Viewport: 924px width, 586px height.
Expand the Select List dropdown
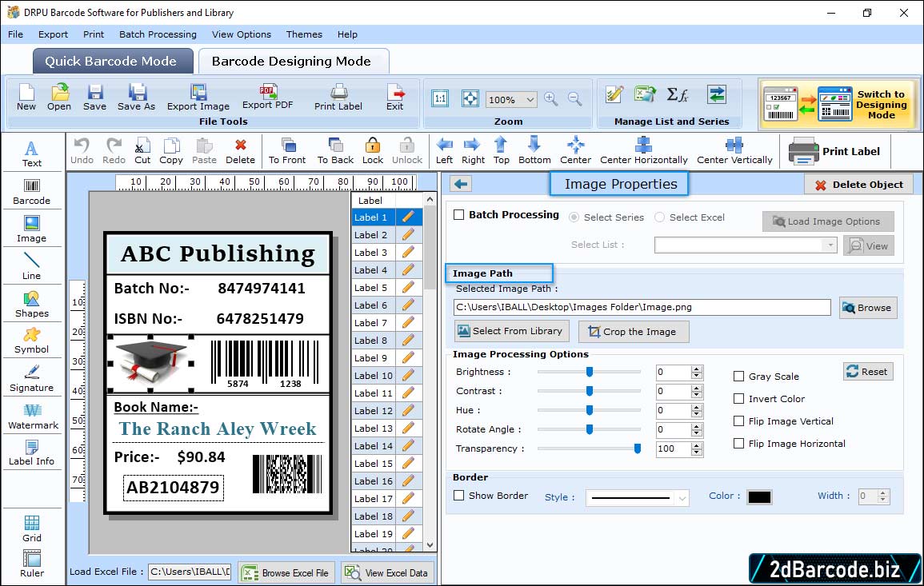pyautogui.click(x=830, y=245)
